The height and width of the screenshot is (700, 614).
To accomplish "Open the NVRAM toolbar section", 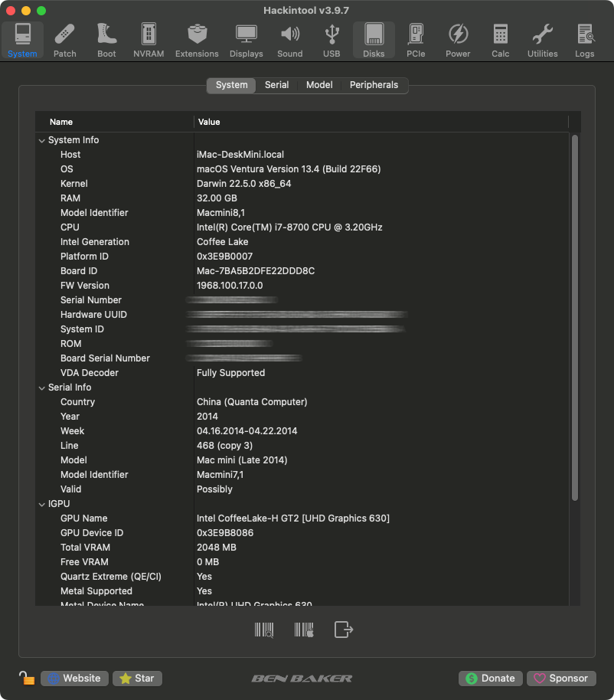I will [149, 40].
